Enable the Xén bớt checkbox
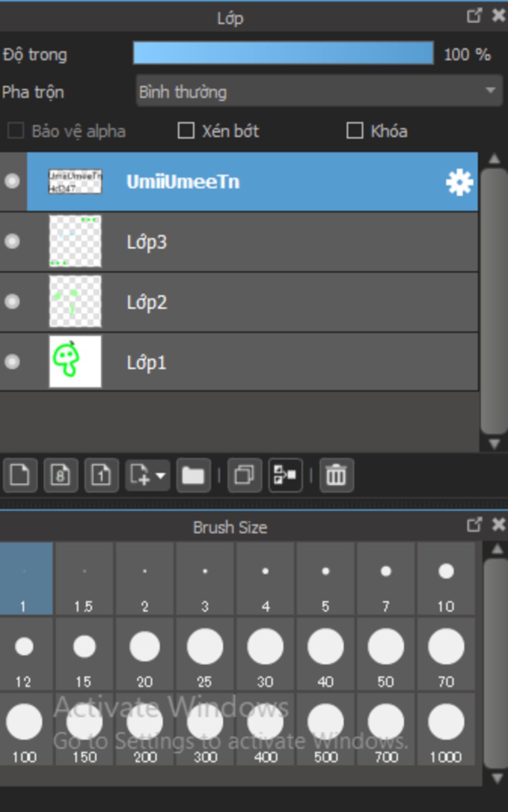 (x=186, y=131)
